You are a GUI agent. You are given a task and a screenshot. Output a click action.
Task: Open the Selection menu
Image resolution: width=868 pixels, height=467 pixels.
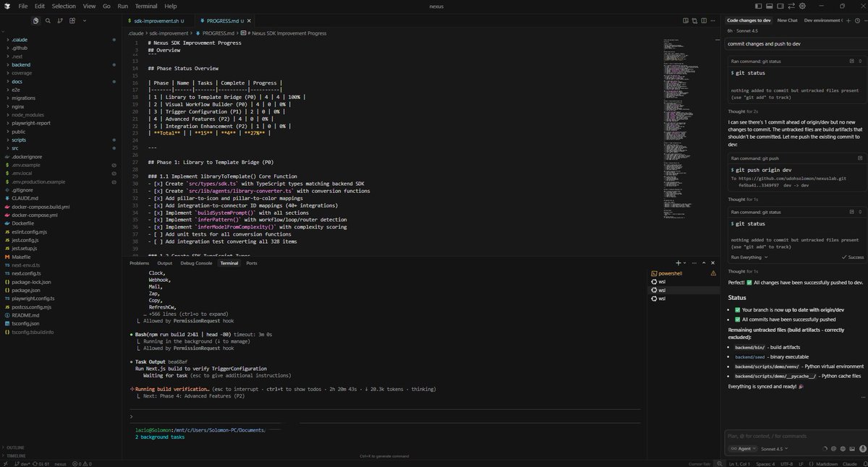64,6
